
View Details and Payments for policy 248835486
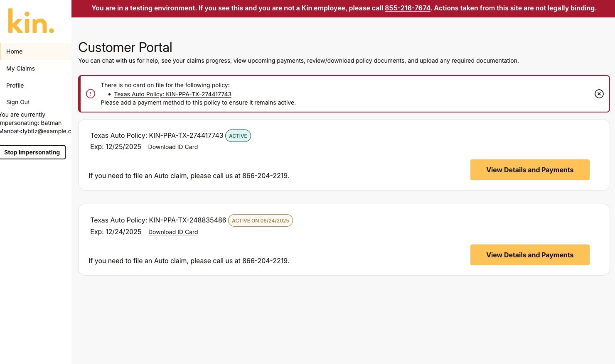(x=530, y=255)
